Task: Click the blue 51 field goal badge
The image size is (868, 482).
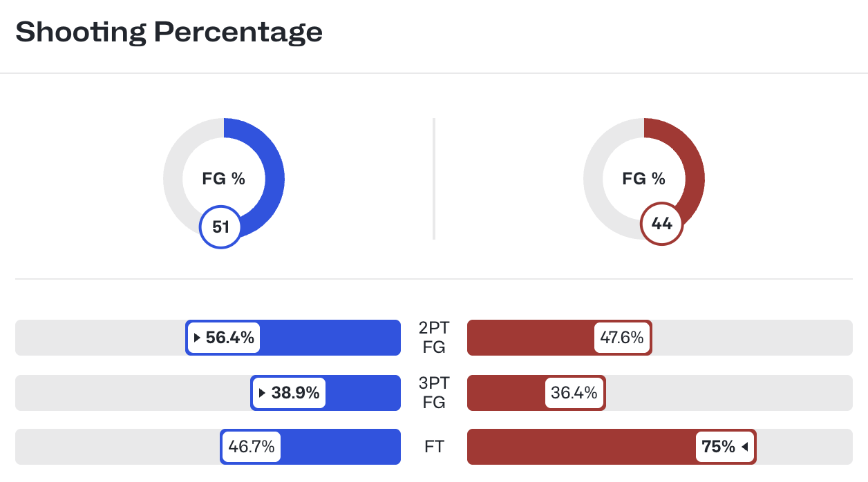Action: tap(220, 227)
